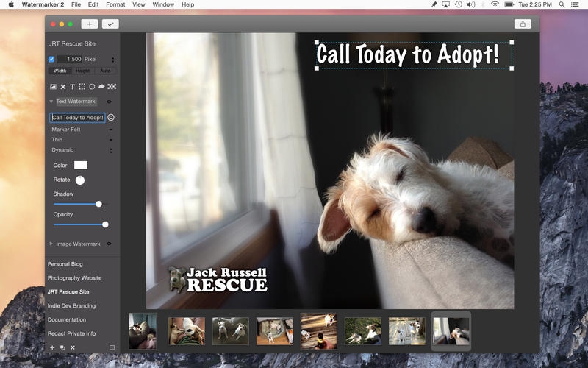
Task: Insert the copyright symbol
Action: [x=111, y=118]
